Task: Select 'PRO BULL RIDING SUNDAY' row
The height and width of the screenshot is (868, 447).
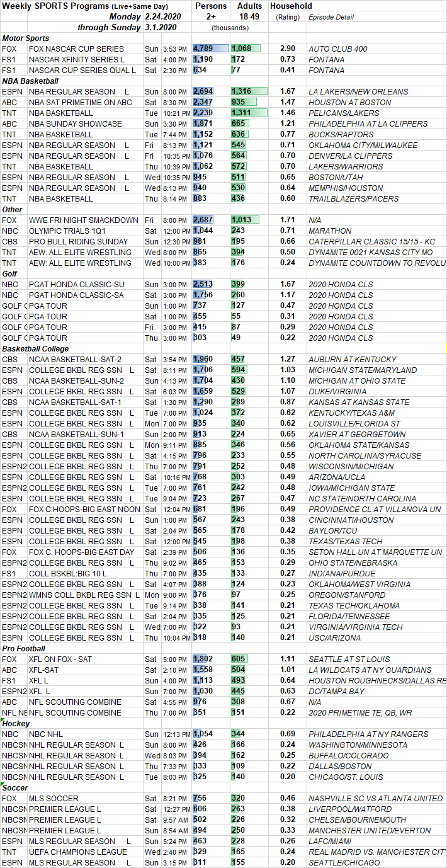Action: (x=224, y=241)
